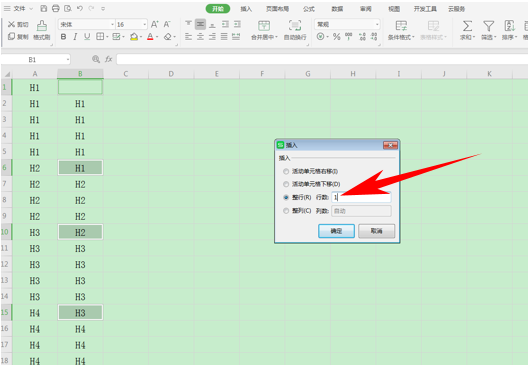Select the Format Painter (格式刷) brush

tap(42, 30)
